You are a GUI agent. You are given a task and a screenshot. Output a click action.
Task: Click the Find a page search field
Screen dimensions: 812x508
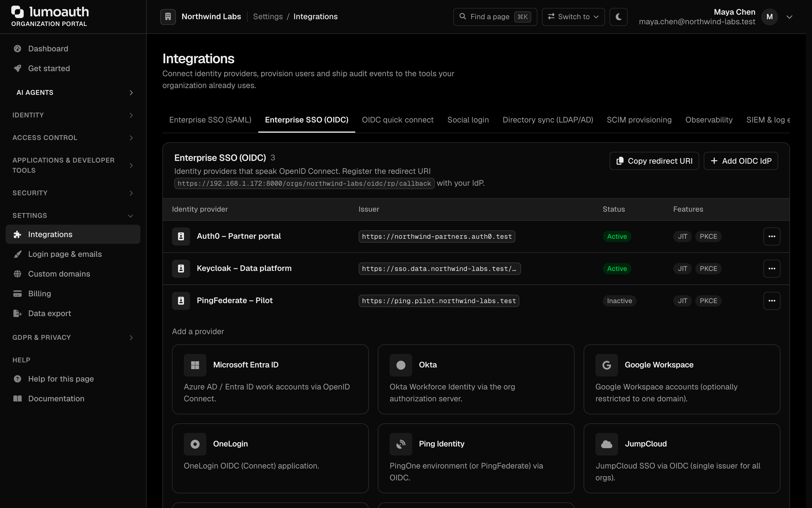coord(495,16)
